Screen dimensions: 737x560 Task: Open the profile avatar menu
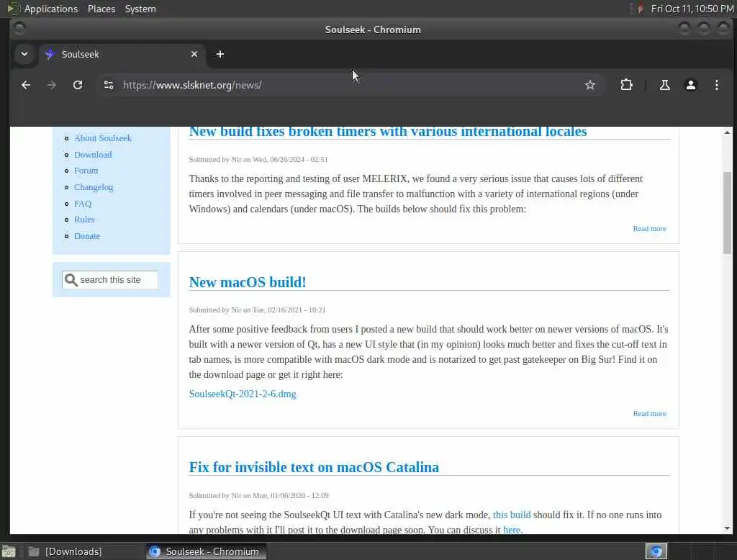coord(690,85)
